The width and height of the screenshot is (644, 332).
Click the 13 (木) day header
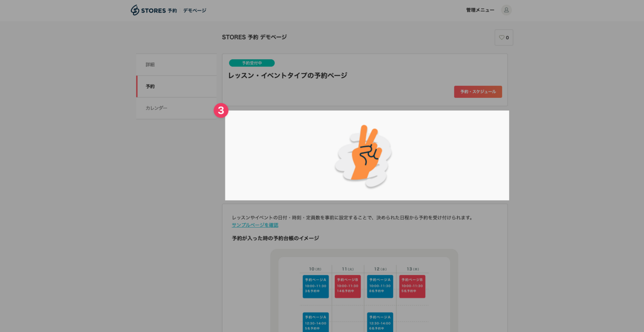412,269
